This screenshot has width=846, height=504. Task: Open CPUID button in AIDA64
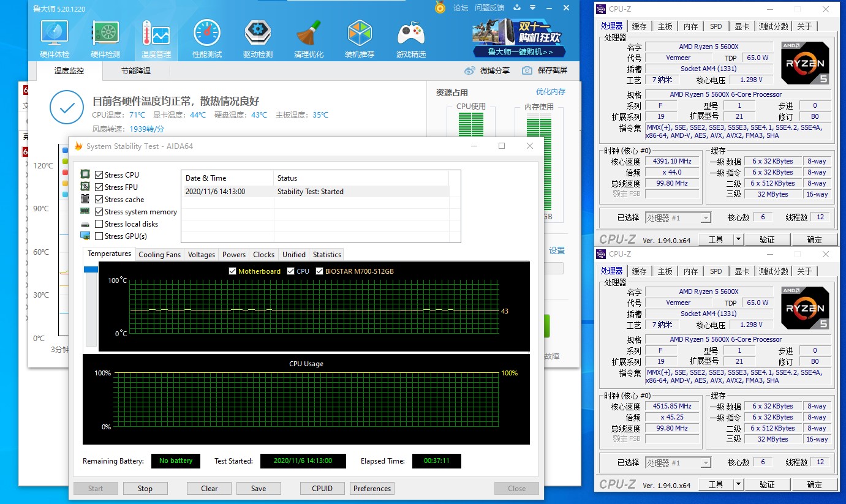pos(322,489)
